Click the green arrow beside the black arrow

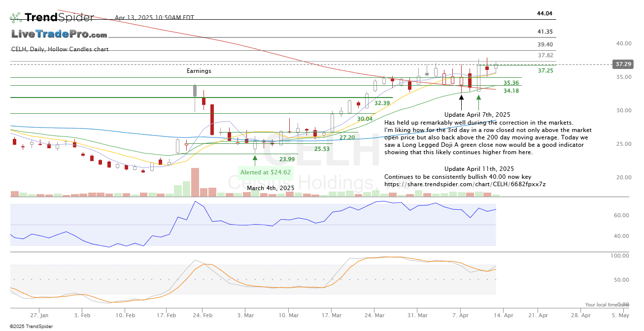[x=478, y=102]
